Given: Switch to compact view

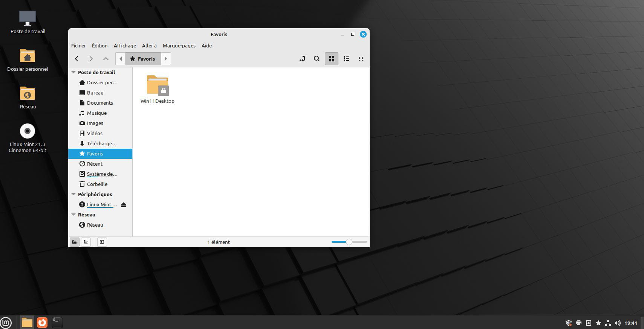Looking at the screenshot, I should [x=361, y=59].
